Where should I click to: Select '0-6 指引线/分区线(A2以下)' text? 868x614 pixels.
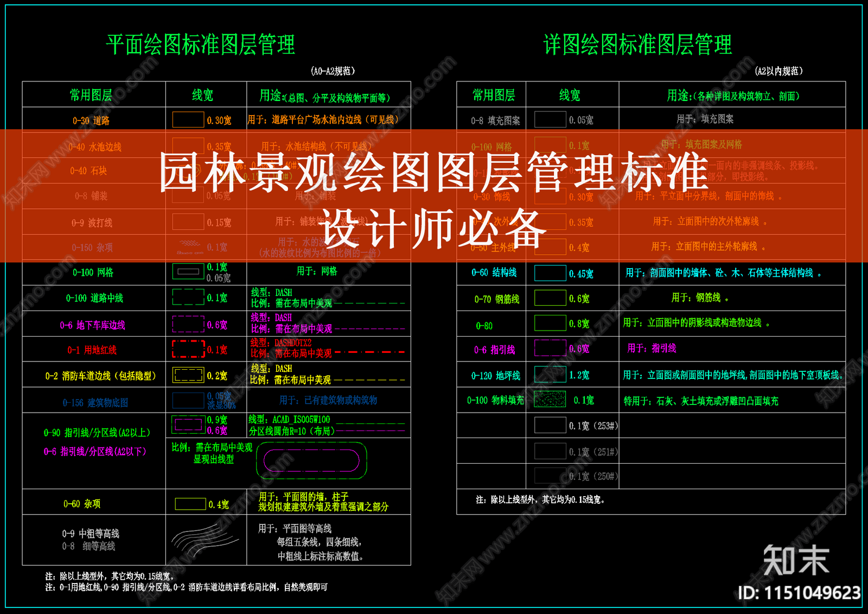pos(95,452)
